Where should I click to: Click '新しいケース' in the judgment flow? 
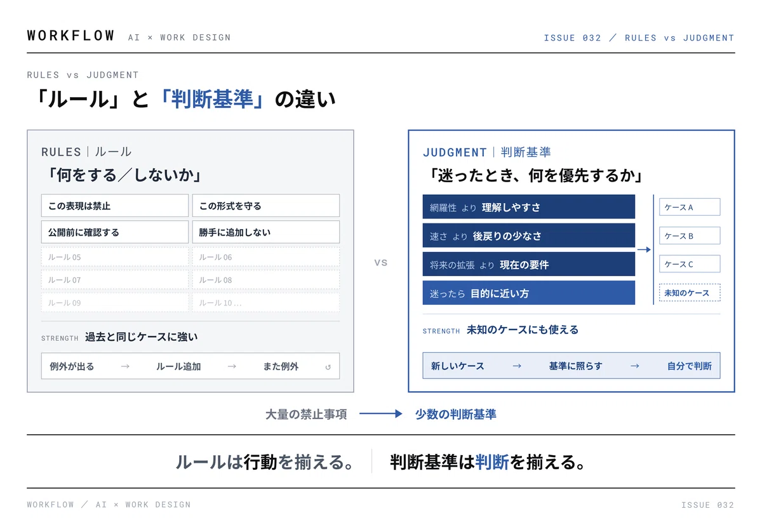pyautogui.click(x=458, y=366)
